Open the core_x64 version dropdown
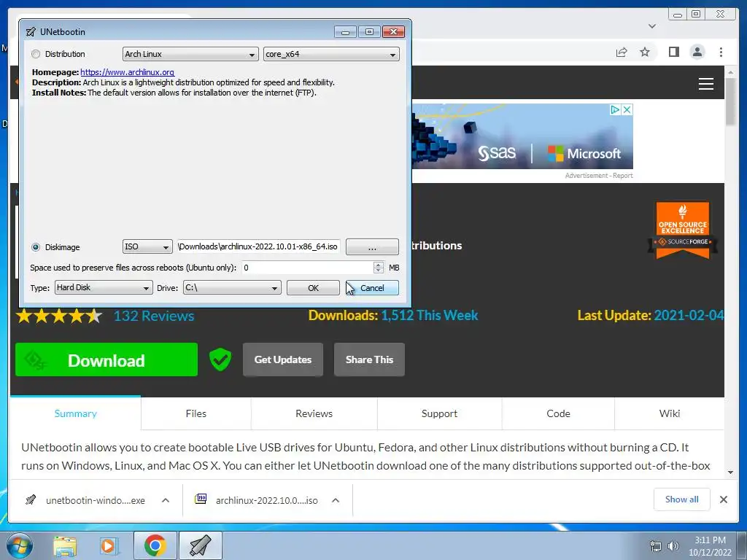The height and width of the screenshot is (560, 747). coord(331,54)
